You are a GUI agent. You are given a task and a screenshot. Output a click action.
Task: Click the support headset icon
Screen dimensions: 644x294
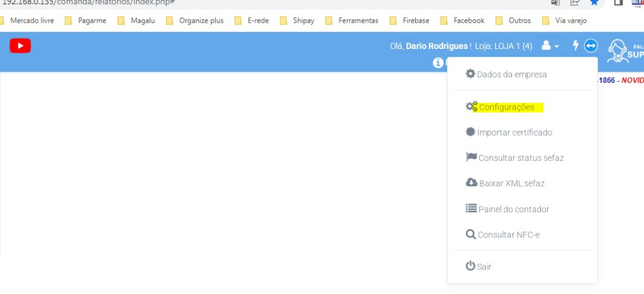[616, 52]
